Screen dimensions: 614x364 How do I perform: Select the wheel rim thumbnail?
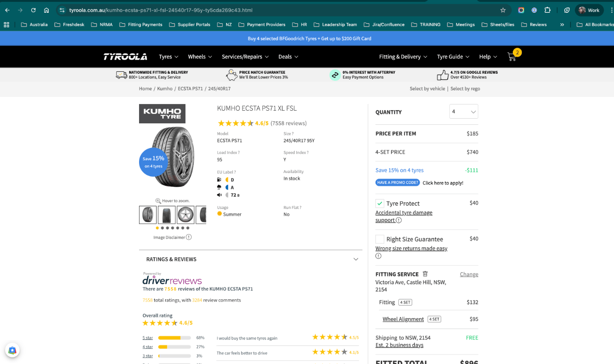click(x=185, y=215)
